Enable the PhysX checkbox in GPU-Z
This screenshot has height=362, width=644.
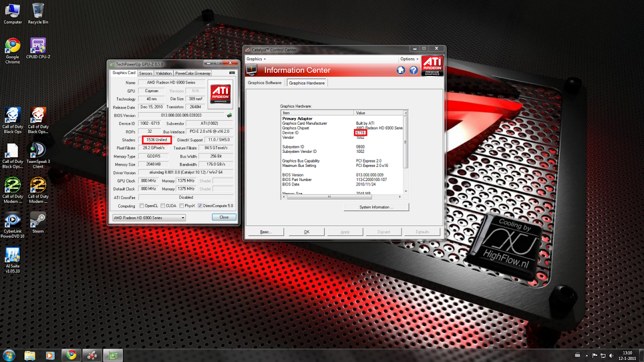click(182, 206)
